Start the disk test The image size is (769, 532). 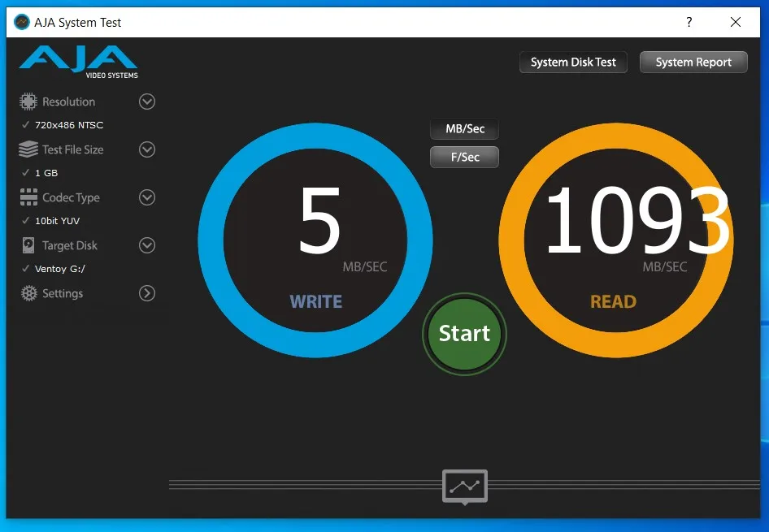[x=464, y=334]
